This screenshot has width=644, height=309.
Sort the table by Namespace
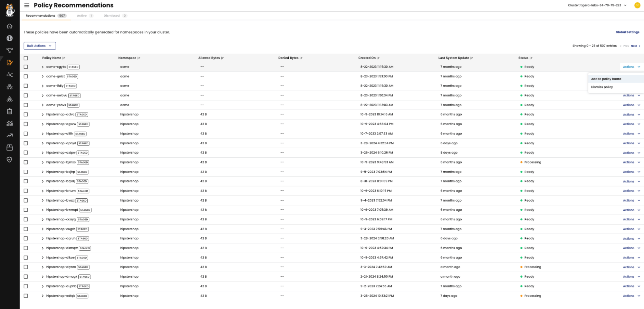point(129,58)
